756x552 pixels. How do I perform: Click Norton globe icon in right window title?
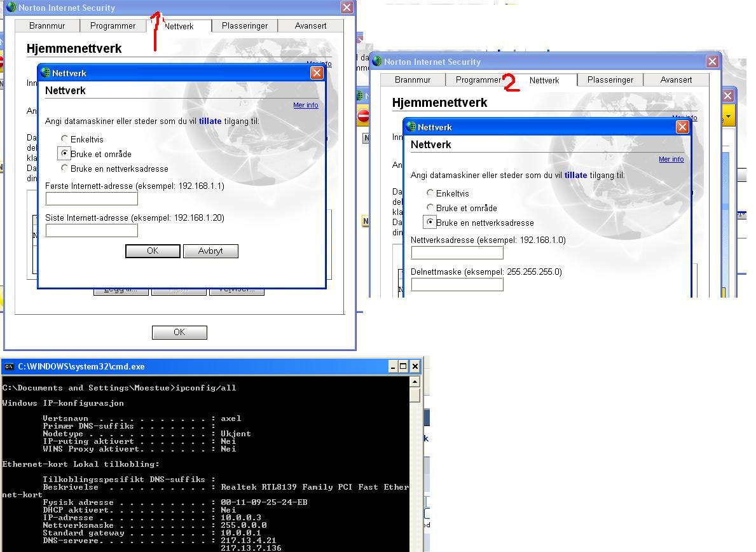377,61
